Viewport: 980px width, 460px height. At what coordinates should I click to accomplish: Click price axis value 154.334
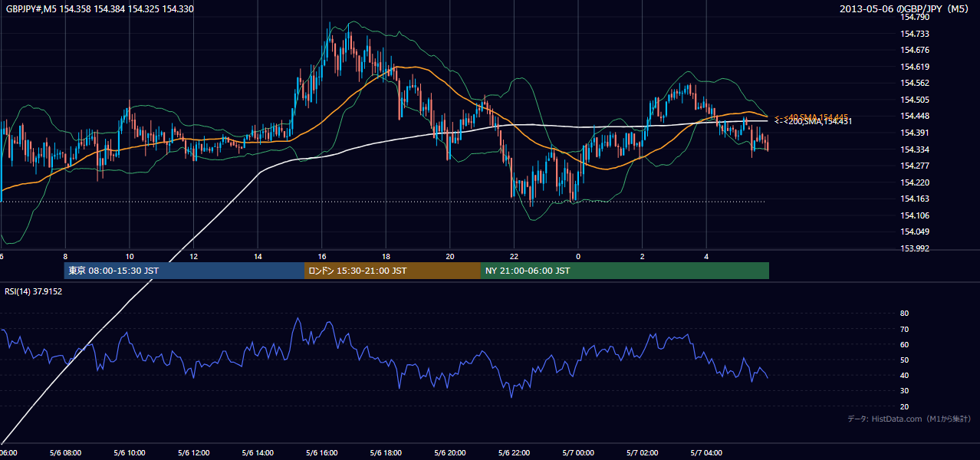click(x=916, y=149)
